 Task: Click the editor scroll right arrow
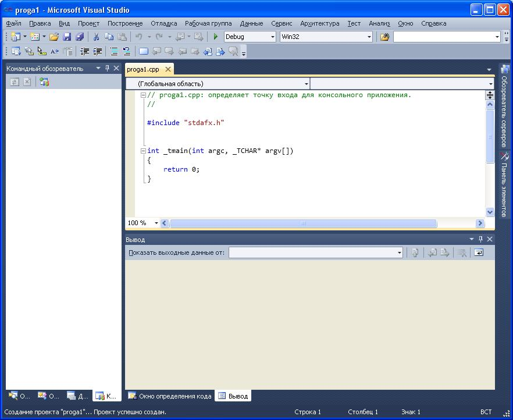click(x=480, y=223)
